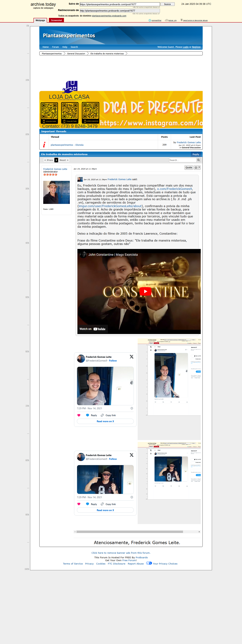The width and height of the screenshot is (242, 644).
Task: Click Read more on X for smiling-selfie tweet
Action: pos(105,421)
